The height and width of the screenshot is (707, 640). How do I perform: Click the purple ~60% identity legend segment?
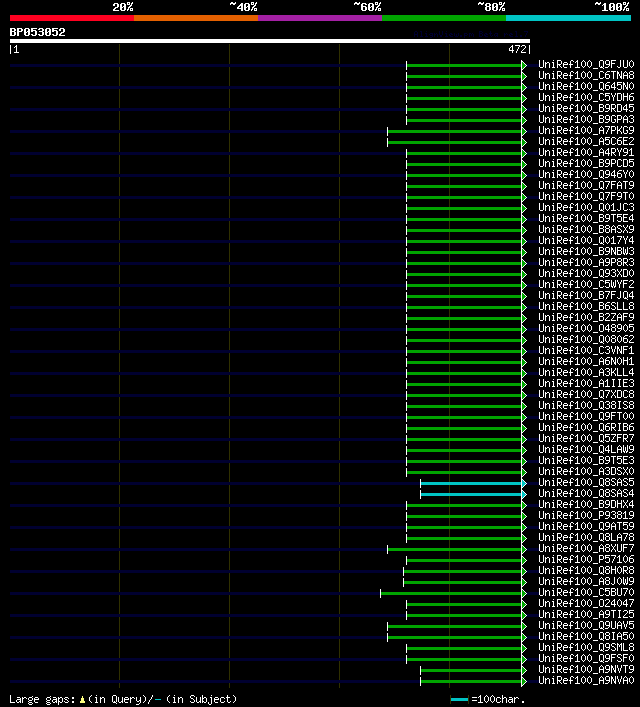320,18
